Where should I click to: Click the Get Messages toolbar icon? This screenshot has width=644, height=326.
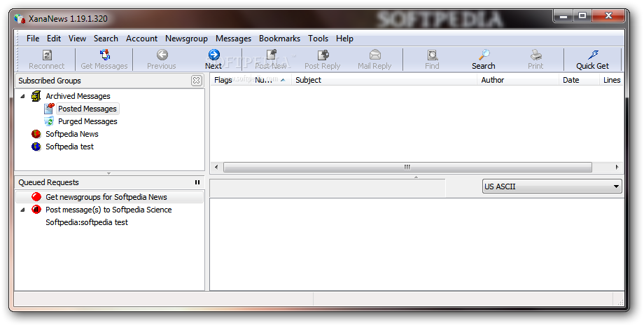105,55
